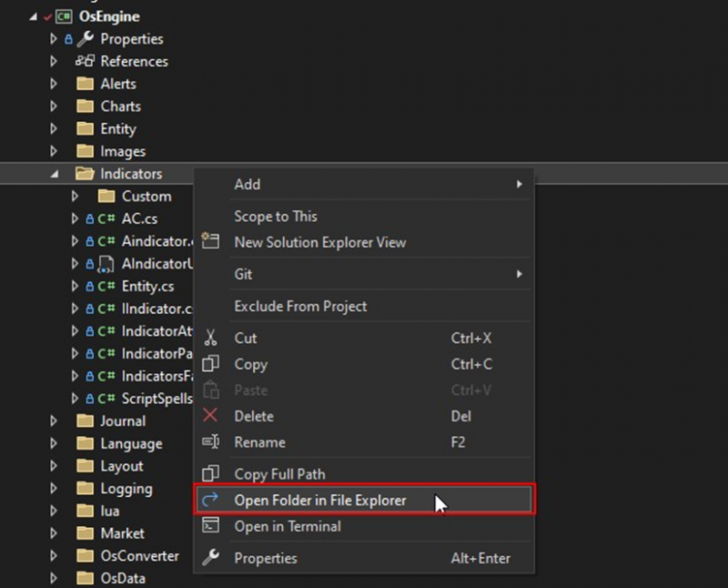The image size is (728, 588).
Task: Select the OsData folder label
Action: click(123, 579)
